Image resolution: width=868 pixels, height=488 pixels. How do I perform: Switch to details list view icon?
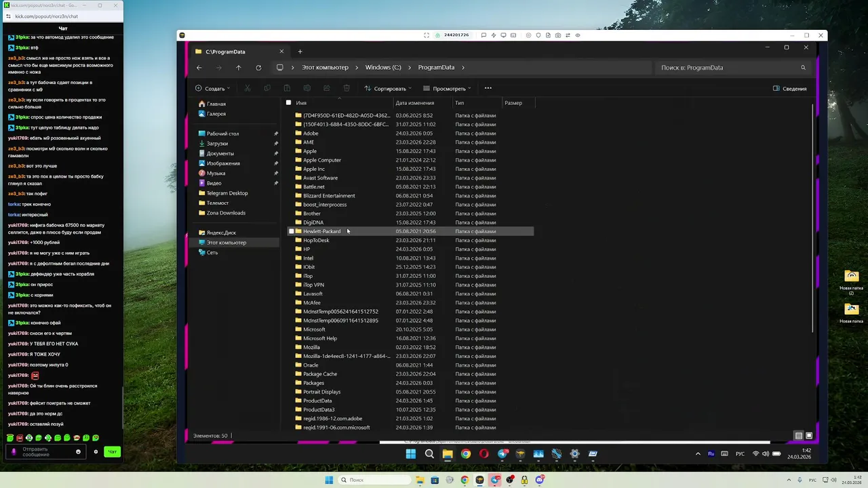pyautogui.click(x=799, y=436)
